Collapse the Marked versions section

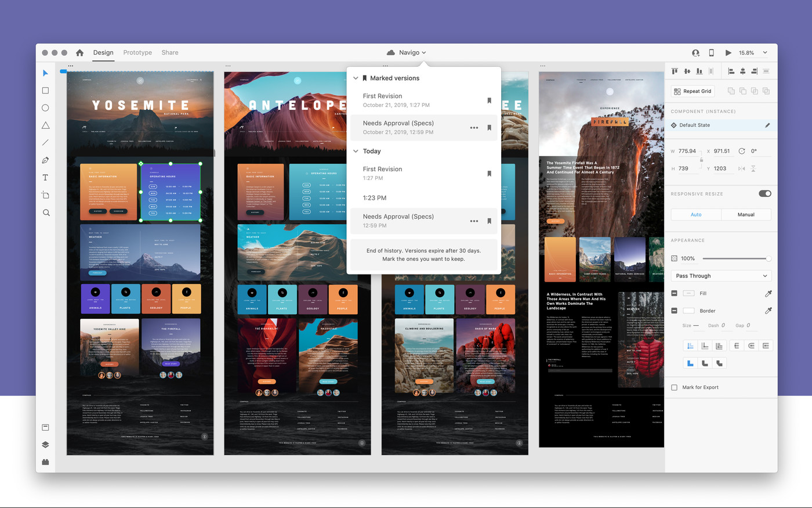tap(356, 78)
